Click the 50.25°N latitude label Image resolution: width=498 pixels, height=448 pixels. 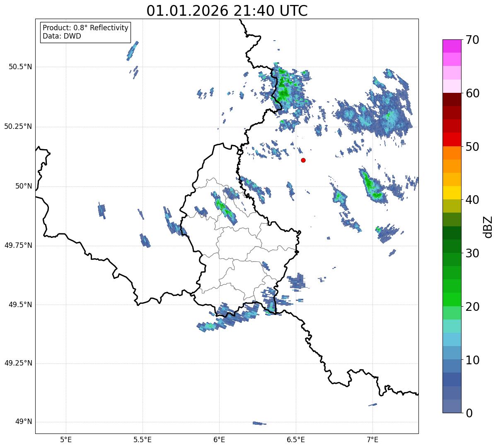[x=18, y=126]
